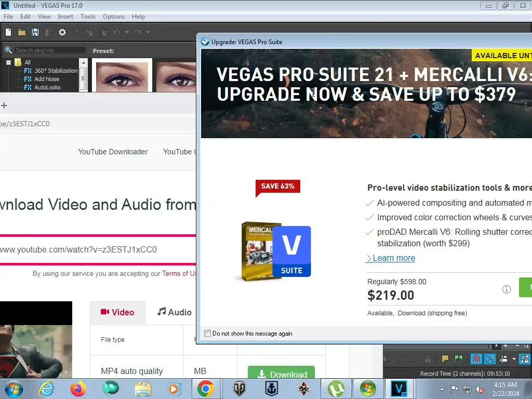Click the YouTube video URL input box
The image size is (532, 399).
click(98, 250)
